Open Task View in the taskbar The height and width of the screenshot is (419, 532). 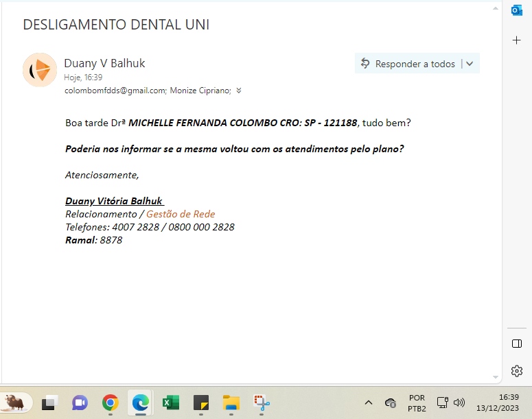(x=49, y=403)
